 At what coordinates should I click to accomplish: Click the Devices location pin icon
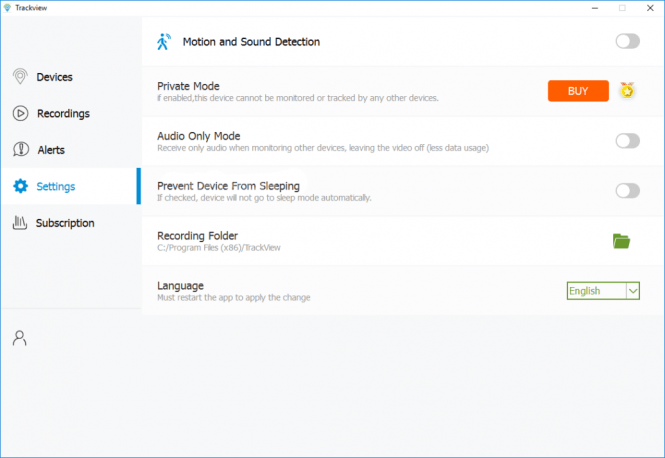pyautogui.click(x=20, y=77)
